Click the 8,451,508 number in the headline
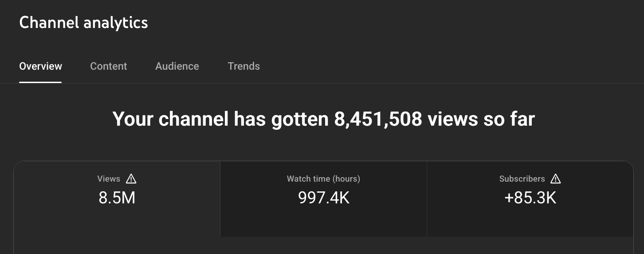Image resolution: width=644 pixels, height=254 pixels. tap(378, 119)
